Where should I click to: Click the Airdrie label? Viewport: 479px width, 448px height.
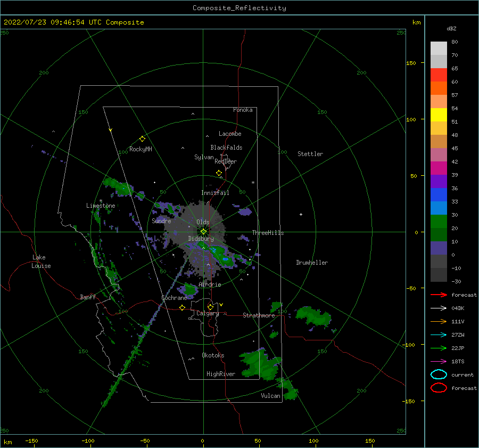210,284
